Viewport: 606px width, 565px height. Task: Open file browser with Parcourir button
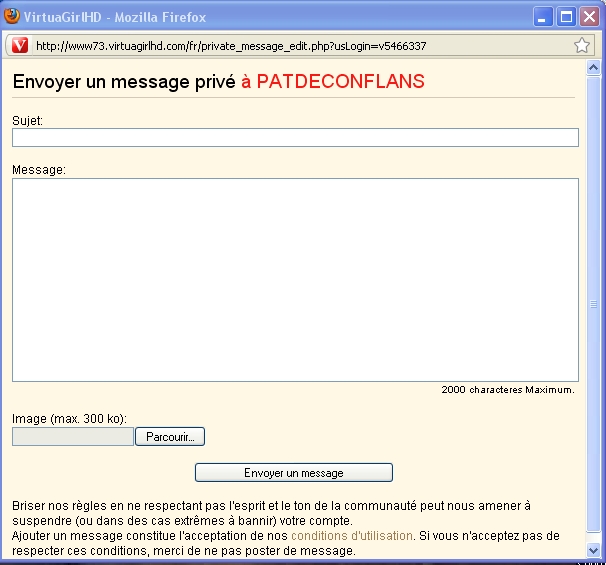click(170, 437)
